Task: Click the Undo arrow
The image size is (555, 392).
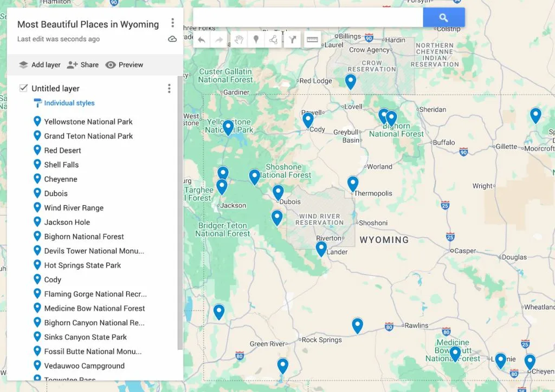Action: (202, 40)
